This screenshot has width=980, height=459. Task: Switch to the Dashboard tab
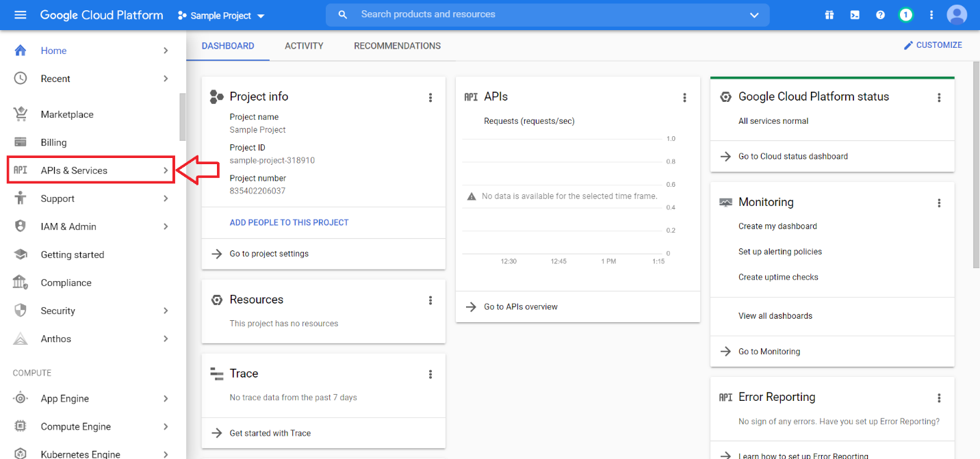click(x=228, y=46)
